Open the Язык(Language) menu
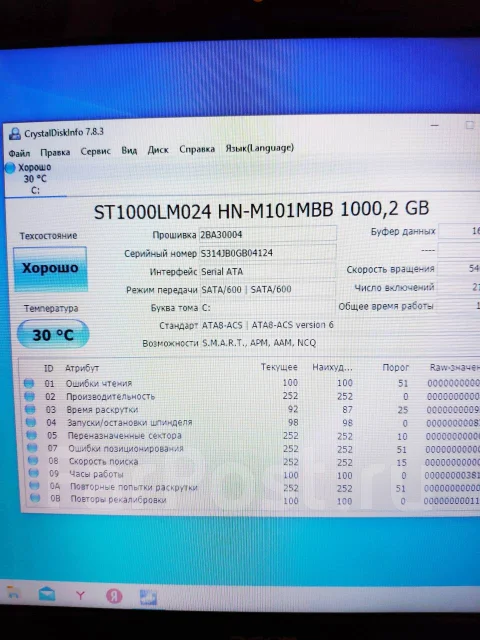 point(260,148)
